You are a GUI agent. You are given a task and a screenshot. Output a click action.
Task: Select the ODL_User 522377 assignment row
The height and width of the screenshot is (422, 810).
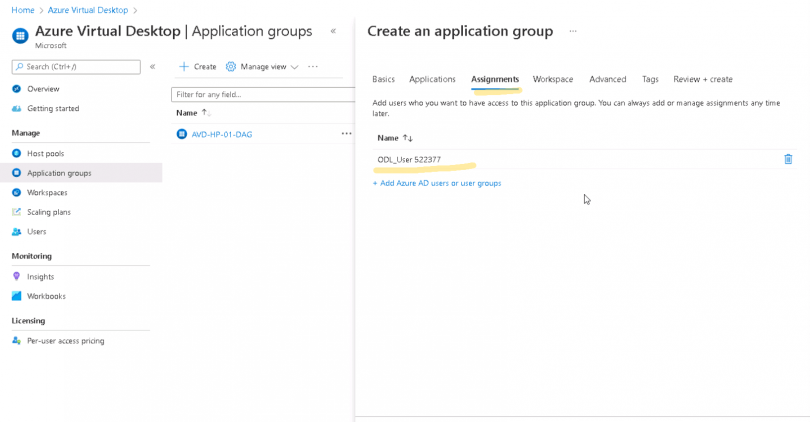pos(584,159)
